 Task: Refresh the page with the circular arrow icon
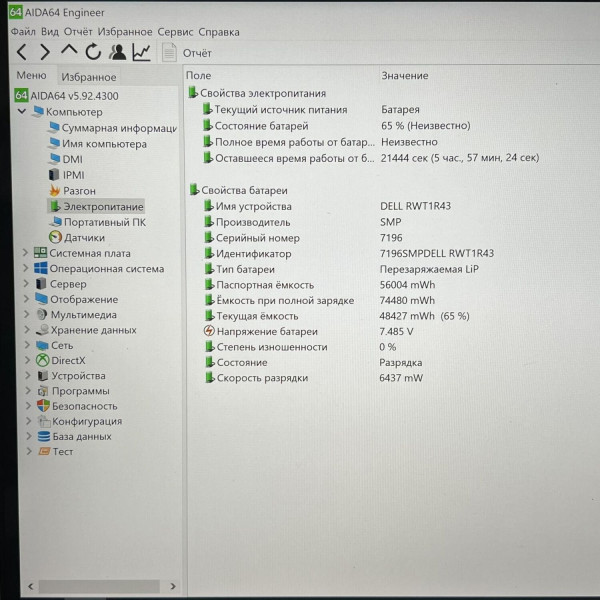click(x=93, y=52)
